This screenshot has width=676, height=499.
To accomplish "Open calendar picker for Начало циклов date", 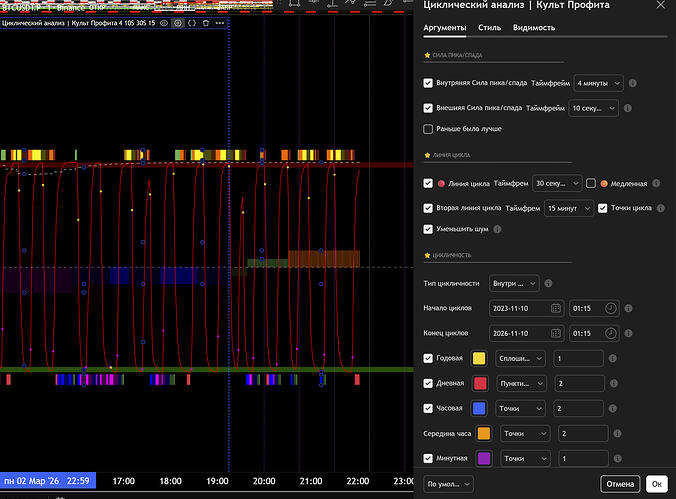I will tap(556, 308).
